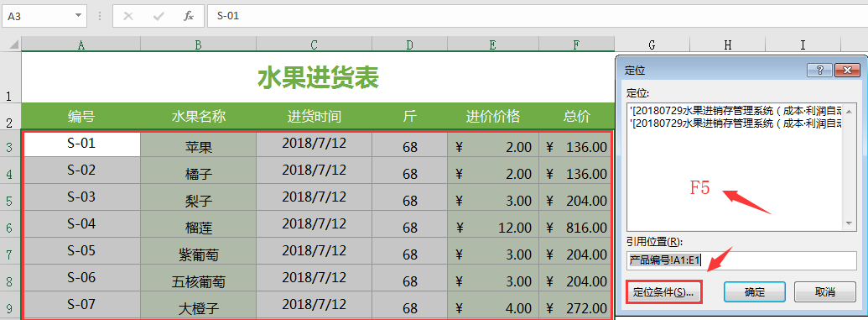Select cell 大橙子

click(198, 305)
